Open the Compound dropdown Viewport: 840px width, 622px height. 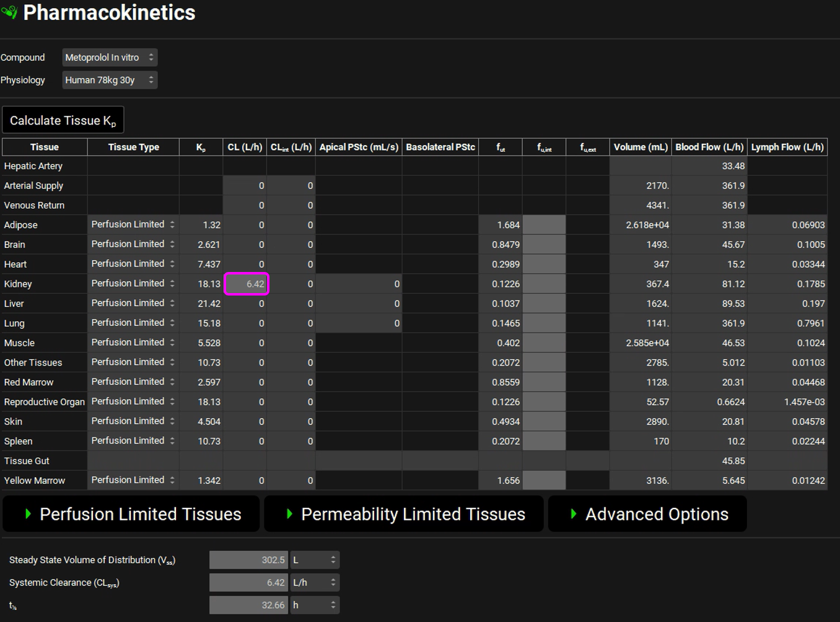pos(110,58)
